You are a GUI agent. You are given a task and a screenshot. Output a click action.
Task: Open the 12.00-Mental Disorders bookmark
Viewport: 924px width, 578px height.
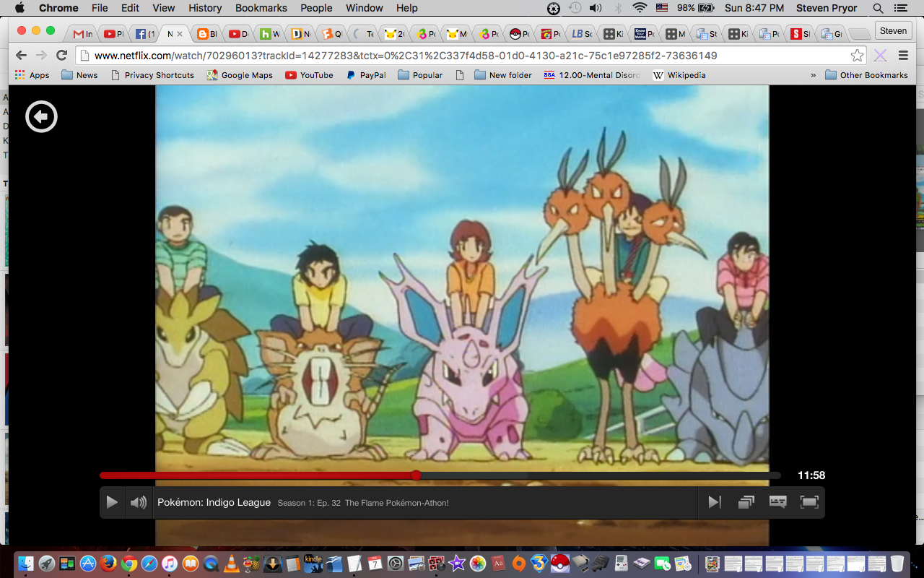[592, 75]
